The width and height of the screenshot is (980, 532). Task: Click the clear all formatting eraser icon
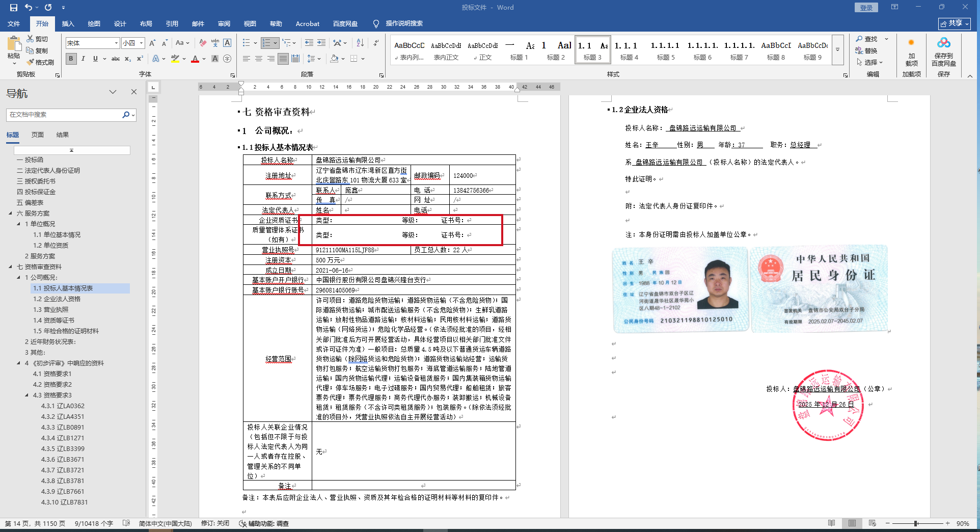click(203, 43)
